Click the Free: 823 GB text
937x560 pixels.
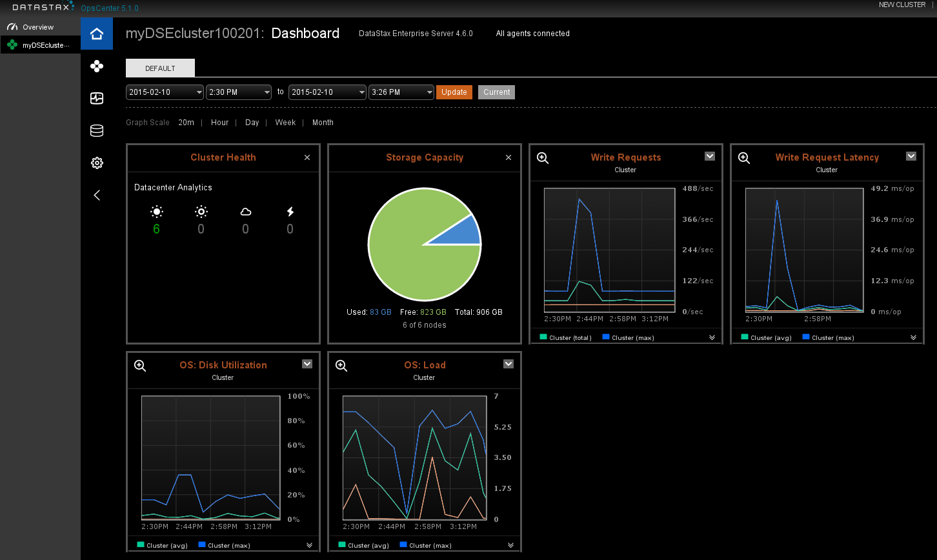click(423, 312)
